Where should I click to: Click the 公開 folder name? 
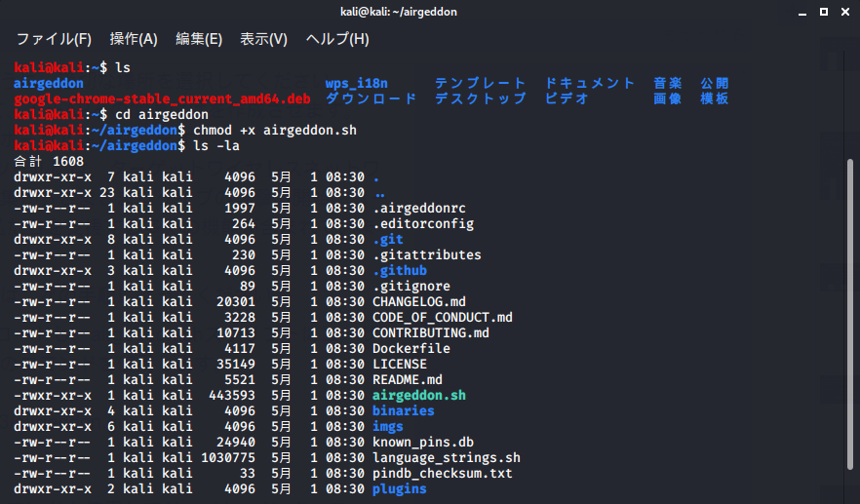(x=714, y=84)
